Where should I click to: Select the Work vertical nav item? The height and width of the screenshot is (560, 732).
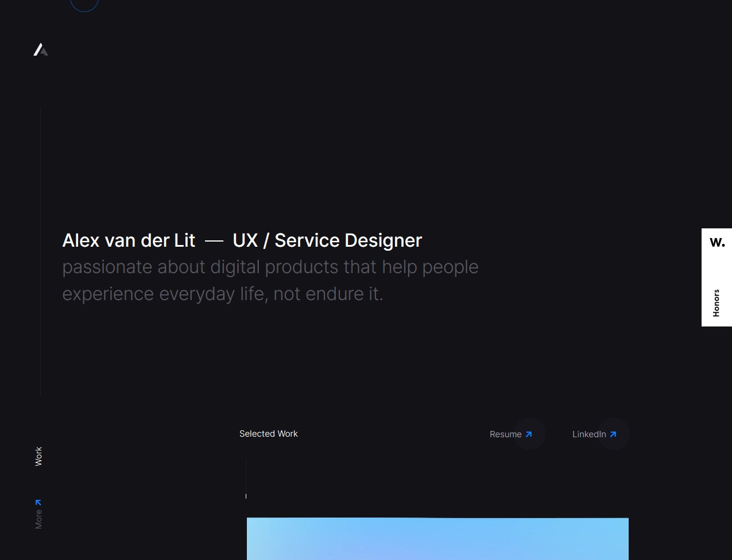(38, 456)
